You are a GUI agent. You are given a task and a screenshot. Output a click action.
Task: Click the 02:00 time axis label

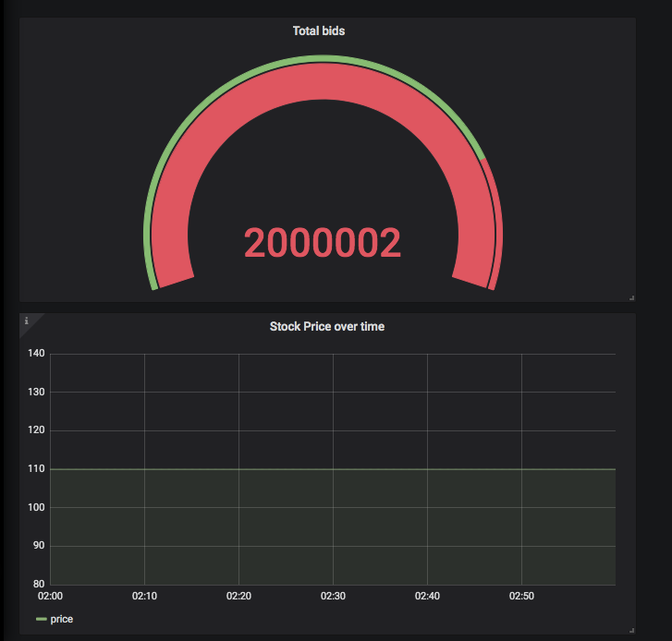(x=50, y=597)
